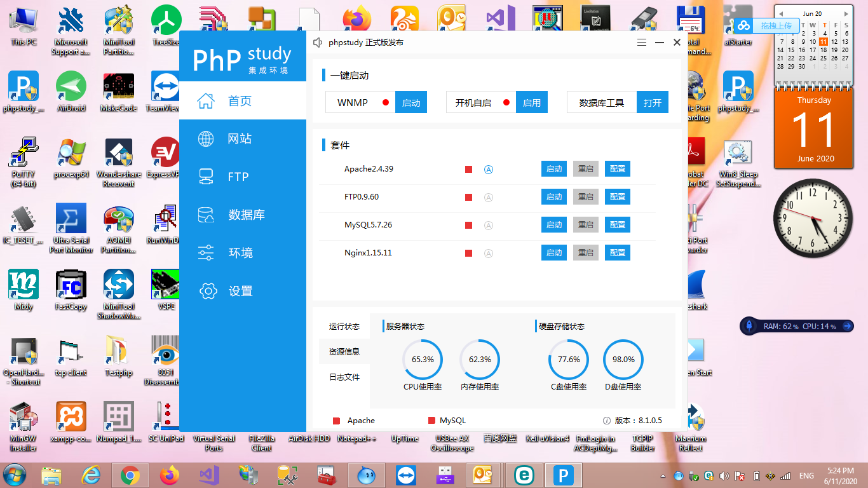
Task: Select the xampp-control desktop shortcut
Action: tap(71, 421)
